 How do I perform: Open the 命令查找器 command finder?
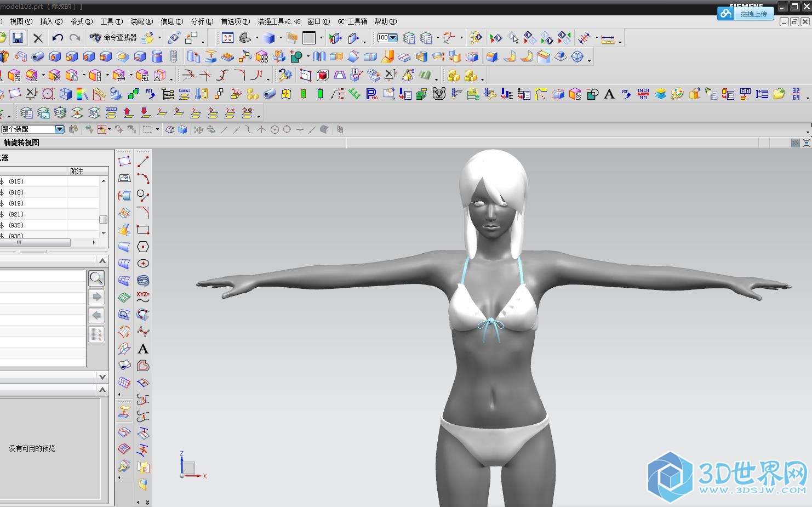pos(113,37)
